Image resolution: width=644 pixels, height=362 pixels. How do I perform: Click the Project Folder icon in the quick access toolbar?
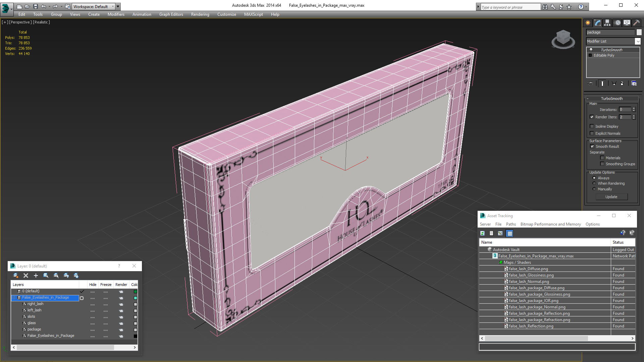click(68, 6)
